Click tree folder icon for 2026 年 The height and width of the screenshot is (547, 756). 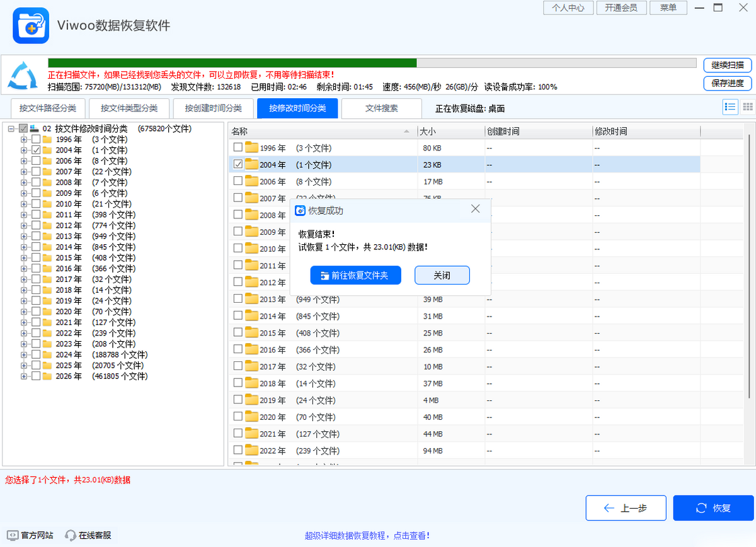pyautogui.click(x=47, y=376)
